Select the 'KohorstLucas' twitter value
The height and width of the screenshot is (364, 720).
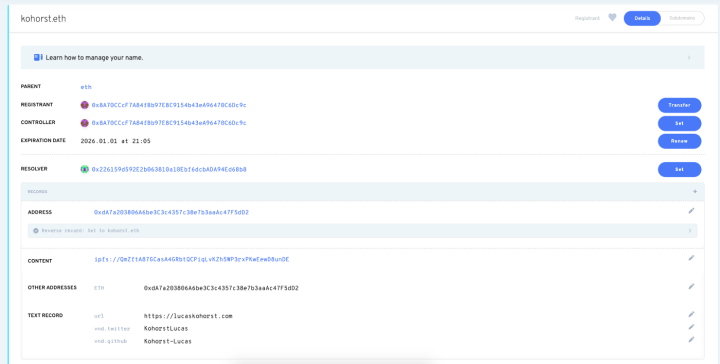166,329
